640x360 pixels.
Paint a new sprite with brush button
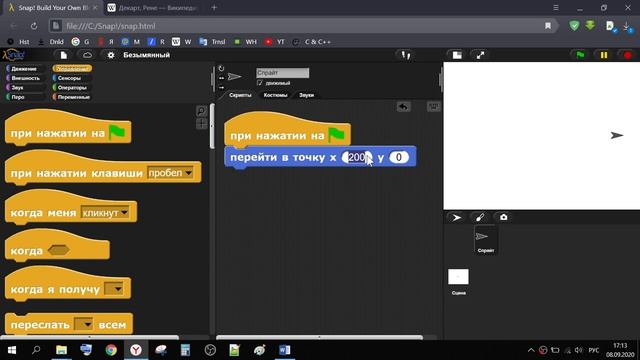[480, 218]
